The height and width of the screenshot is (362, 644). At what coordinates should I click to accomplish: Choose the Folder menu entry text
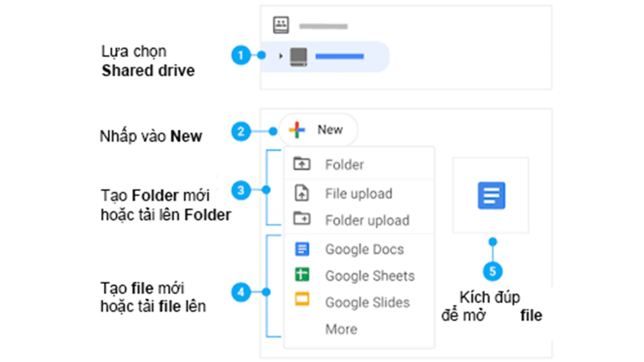(x=344, y=165)
